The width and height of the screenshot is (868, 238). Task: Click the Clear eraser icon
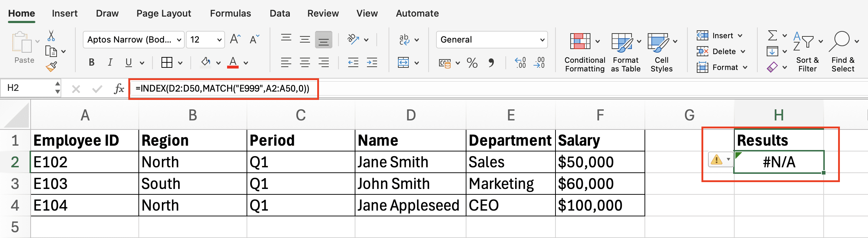[x=772, y=67]
